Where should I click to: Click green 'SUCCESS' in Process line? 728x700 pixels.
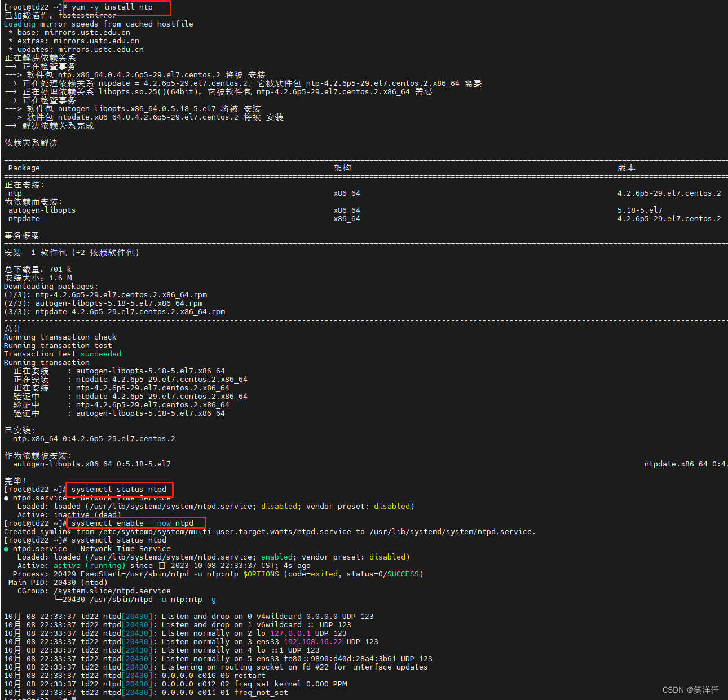tap(403, 574)
